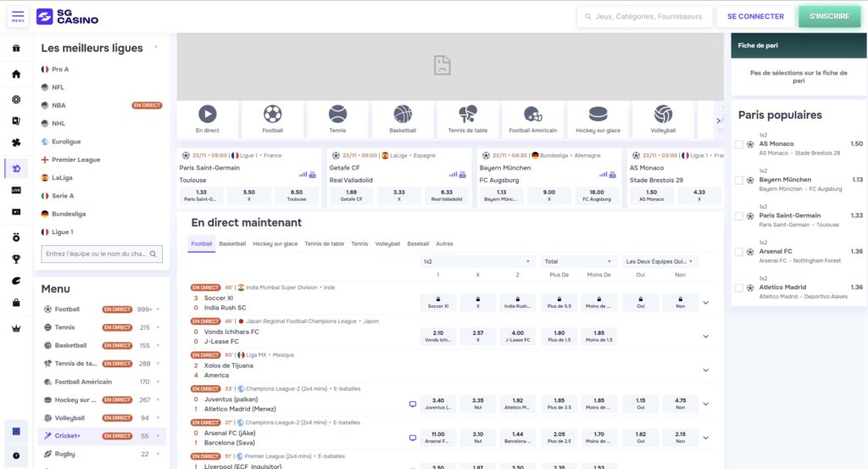Switch to the Autres live tab
Viewport: 868px width, 469px height.
click(x=444, y=243)
